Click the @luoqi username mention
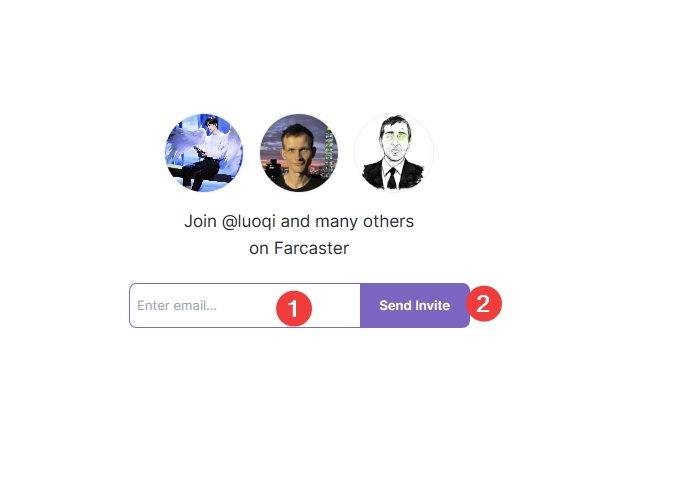 coord(249,221)
